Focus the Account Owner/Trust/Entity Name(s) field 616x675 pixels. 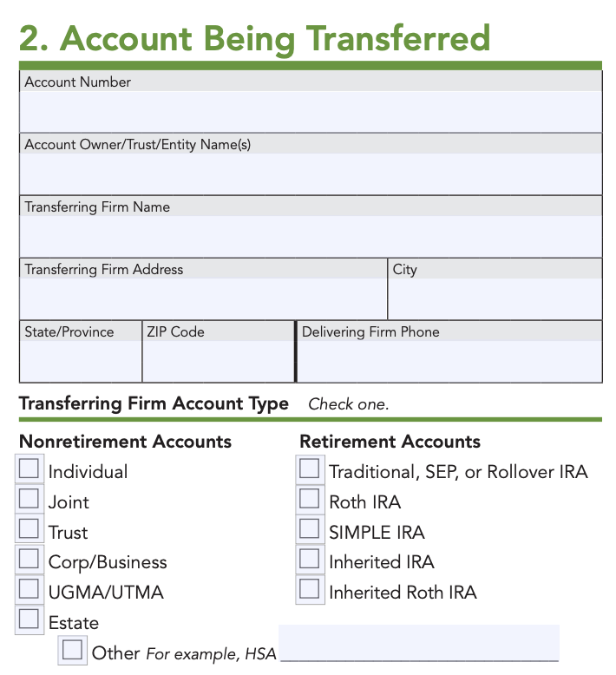click(x=311, y=174)
